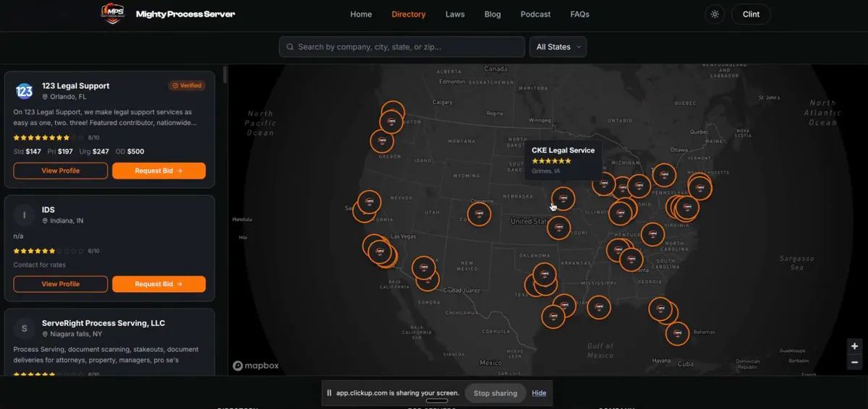
Task: Request Bid from 123 Legal Support
Action: 158,171
